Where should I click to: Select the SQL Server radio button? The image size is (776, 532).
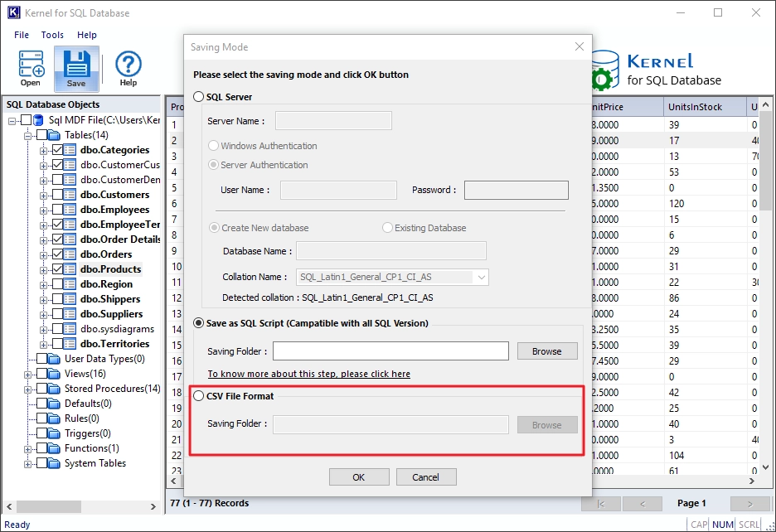click(198, 97)
